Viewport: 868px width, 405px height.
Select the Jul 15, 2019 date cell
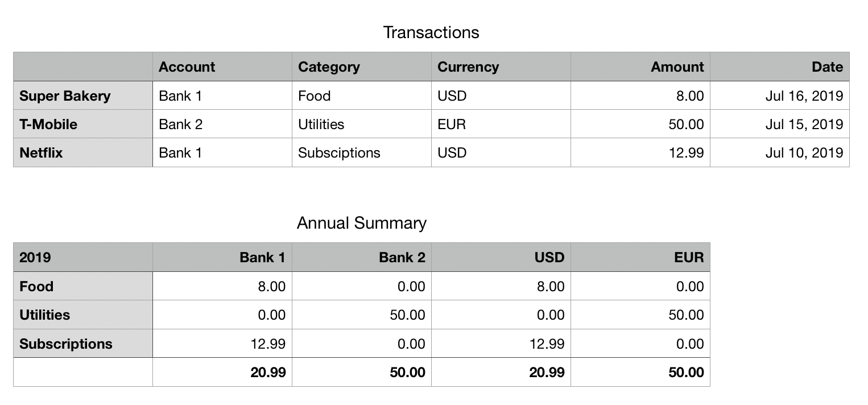click(780, 124)
